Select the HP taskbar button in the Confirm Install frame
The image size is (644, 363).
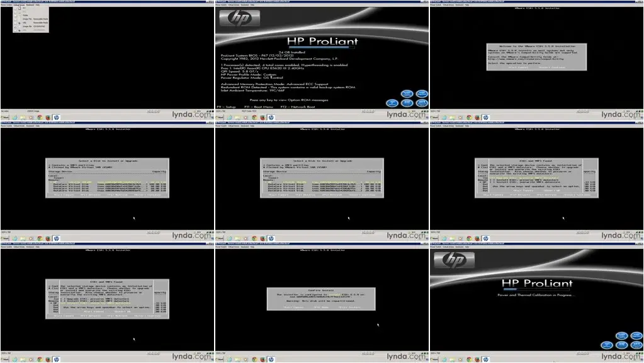point(271,359)
